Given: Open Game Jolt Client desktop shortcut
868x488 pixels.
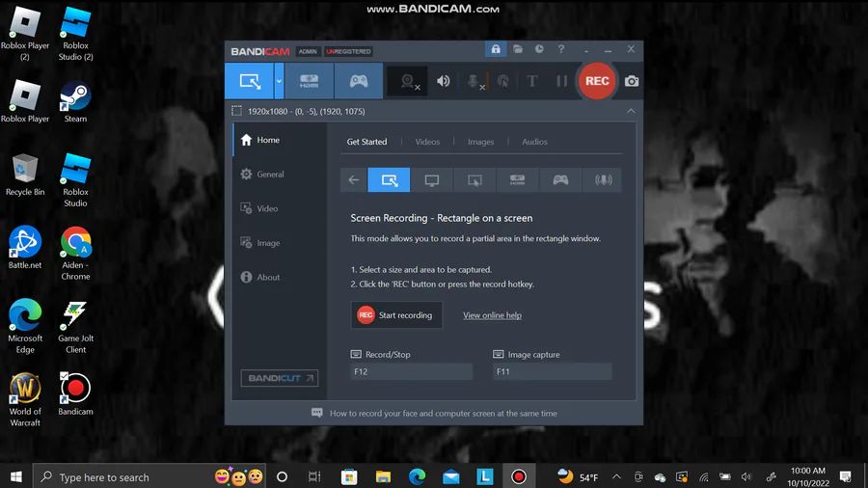Looking at the screenshot, I should (x=75, y=327).
